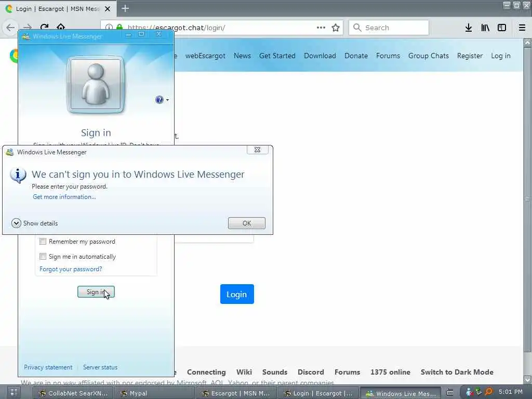532x399 pixels.
Task: Open the dropdown arrow beside the help icon
Action: (168, 100)
